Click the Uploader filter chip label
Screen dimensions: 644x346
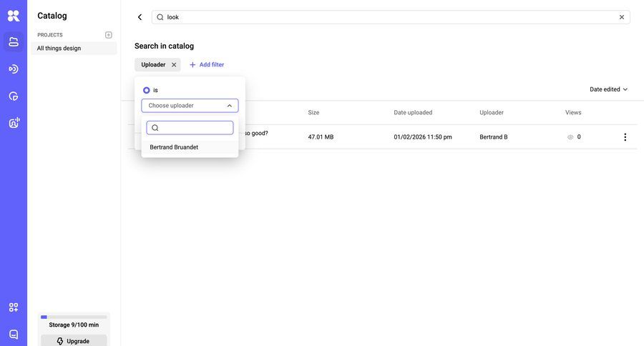(153, 65)
